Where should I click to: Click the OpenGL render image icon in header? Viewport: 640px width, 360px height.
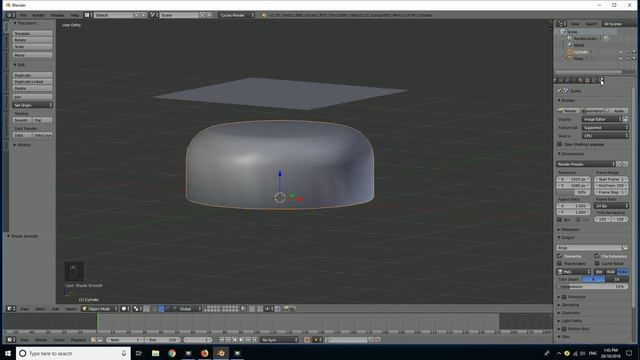[x=286, y=309]
